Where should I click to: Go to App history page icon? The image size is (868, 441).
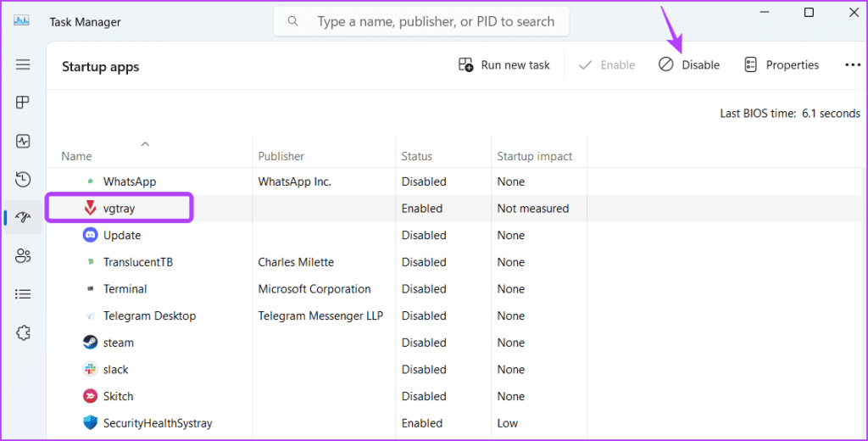click(23, 179)
